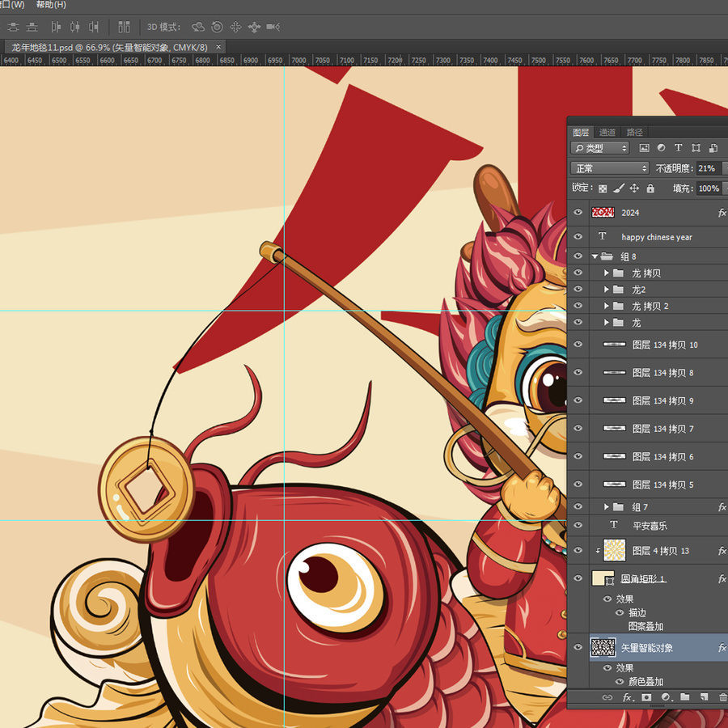The width and height of the screenshot is (728, 728).
Task: Toggle 描边 effect visibility
Action: point(620,612)
